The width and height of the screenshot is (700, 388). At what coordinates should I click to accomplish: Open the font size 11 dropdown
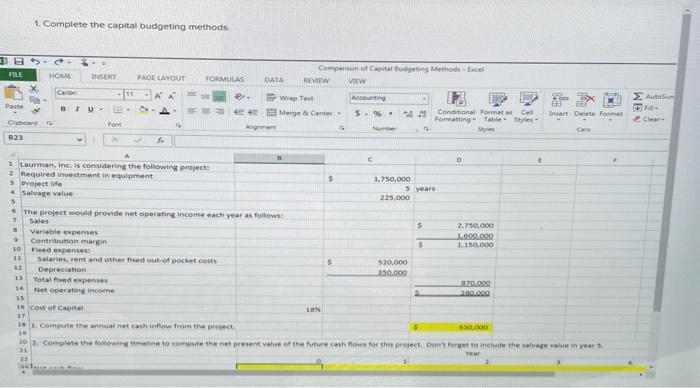tap(146, 95)
